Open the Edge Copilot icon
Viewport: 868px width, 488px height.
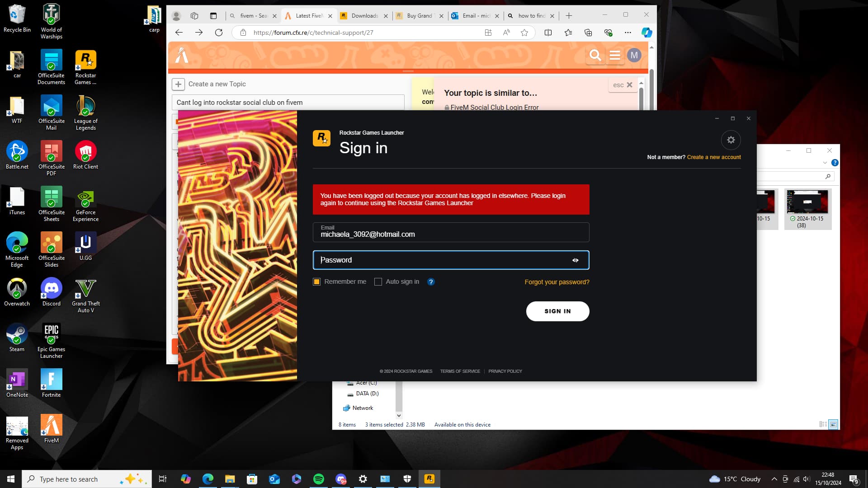(x=646, y=33)
